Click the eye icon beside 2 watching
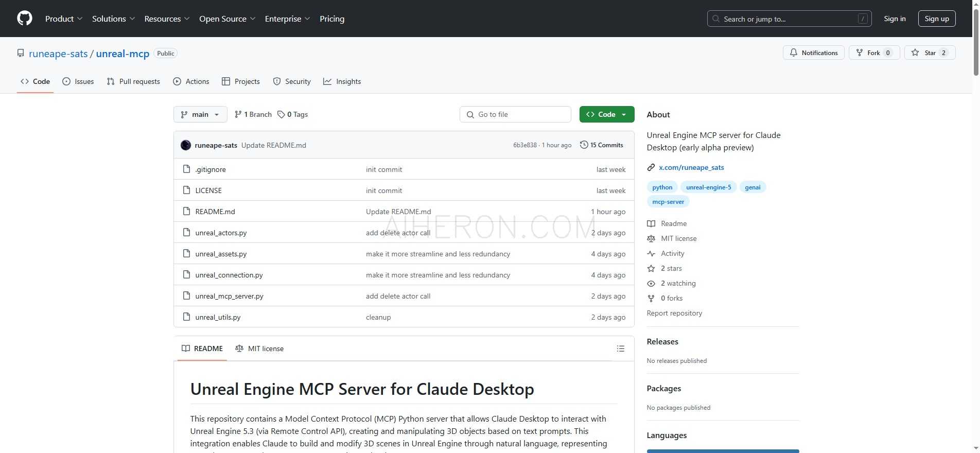This screenshot has width=980, height=453. 651,283
